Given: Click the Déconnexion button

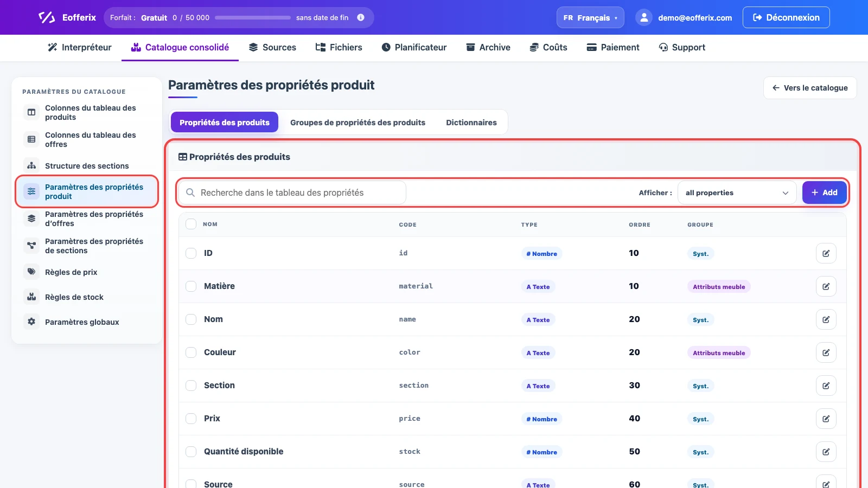Looking at the screenshot, I should 786,17.
